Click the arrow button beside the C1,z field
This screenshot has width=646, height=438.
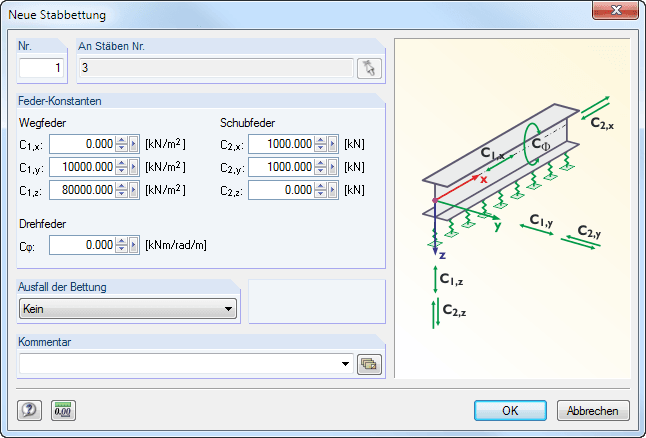(134, 189)
